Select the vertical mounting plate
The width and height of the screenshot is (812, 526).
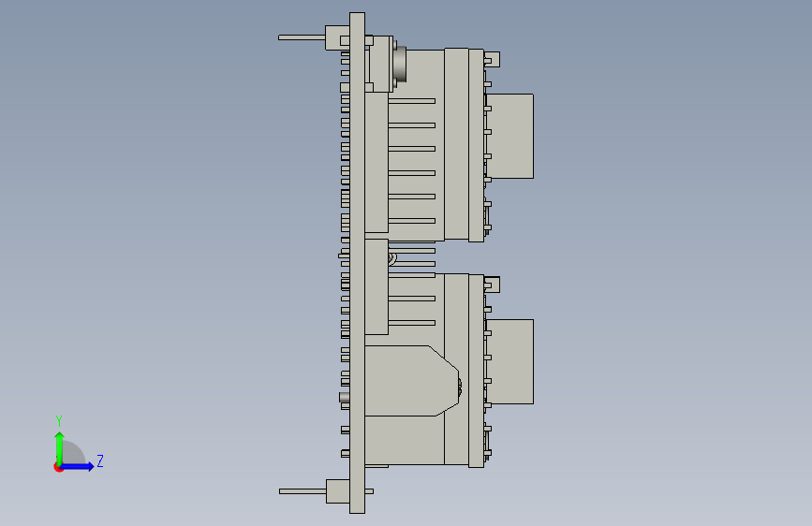tap(358, 263)
